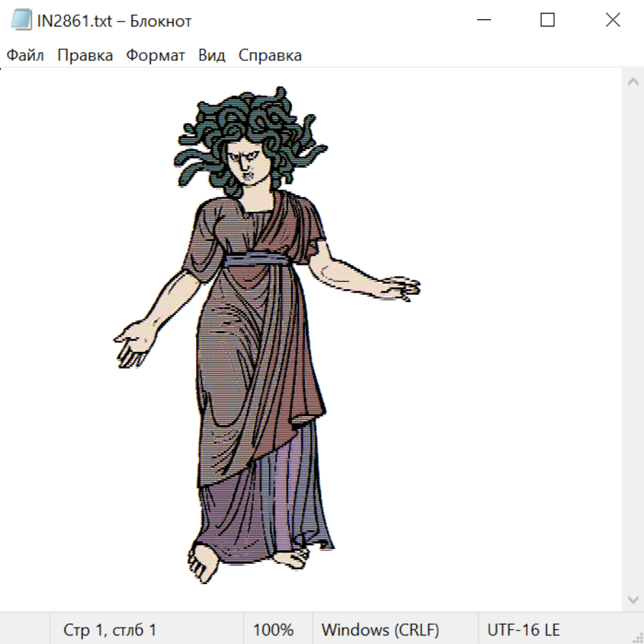Image resolution: width=644 pixels, height=644 pixels.
Task: Click the UTF-16 LE encoding indicator
Action: click(x=523, y=630)
